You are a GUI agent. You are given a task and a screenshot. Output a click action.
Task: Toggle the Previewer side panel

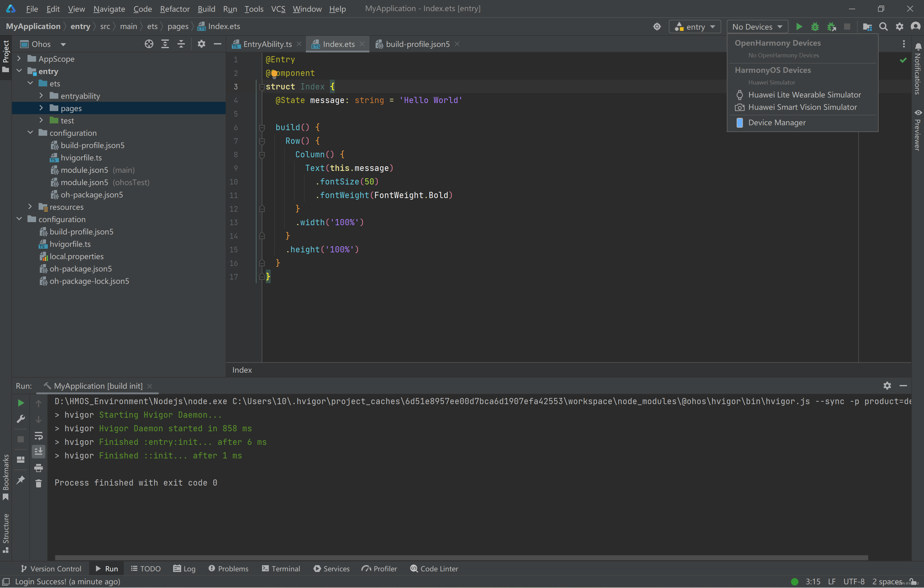tap(918, 130)
